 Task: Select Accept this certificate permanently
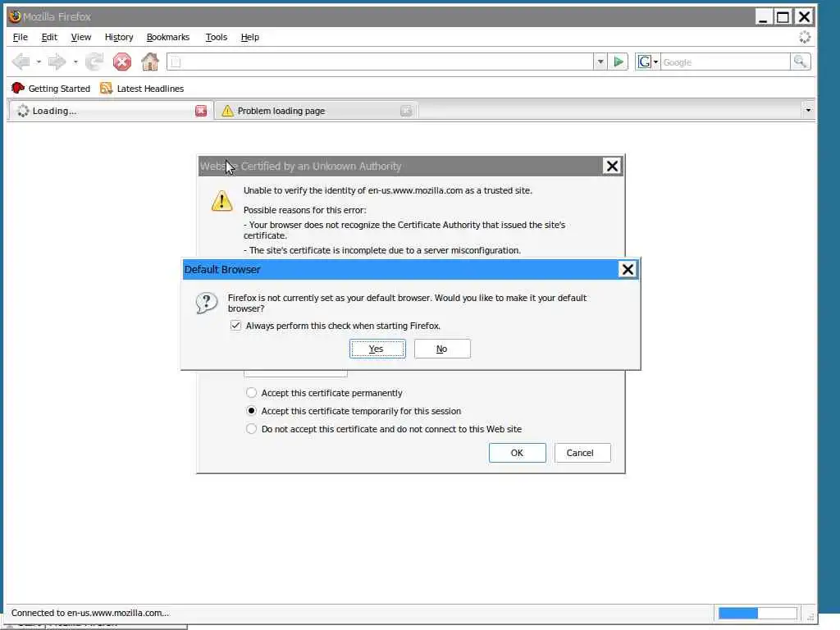[x=251, y=393]
